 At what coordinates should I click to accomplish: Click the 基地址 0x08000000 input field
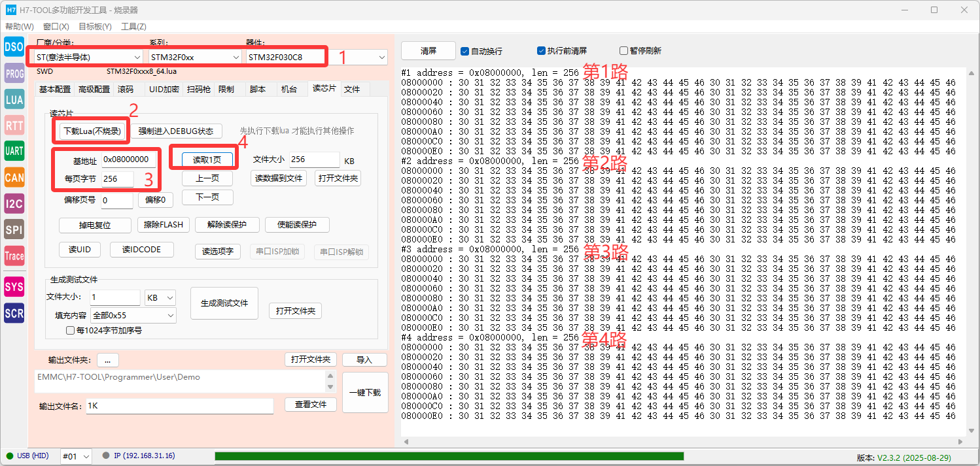(129, 159)
